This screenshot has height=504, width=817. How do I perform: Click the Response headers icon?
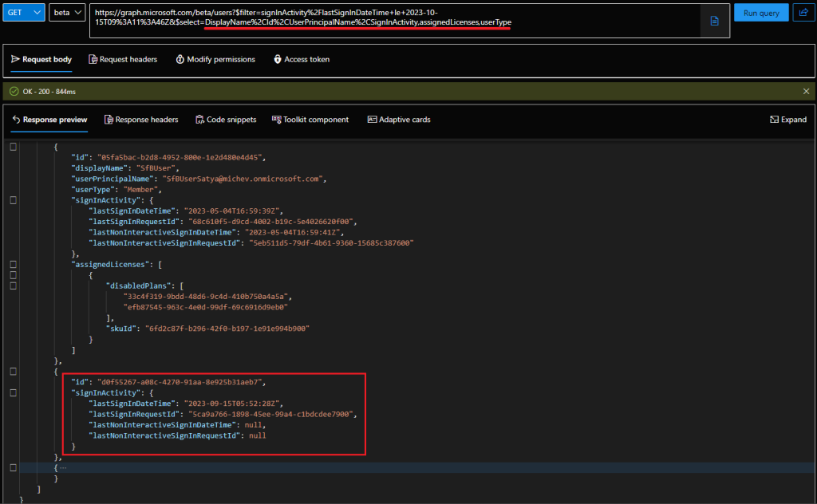point(108,120)
